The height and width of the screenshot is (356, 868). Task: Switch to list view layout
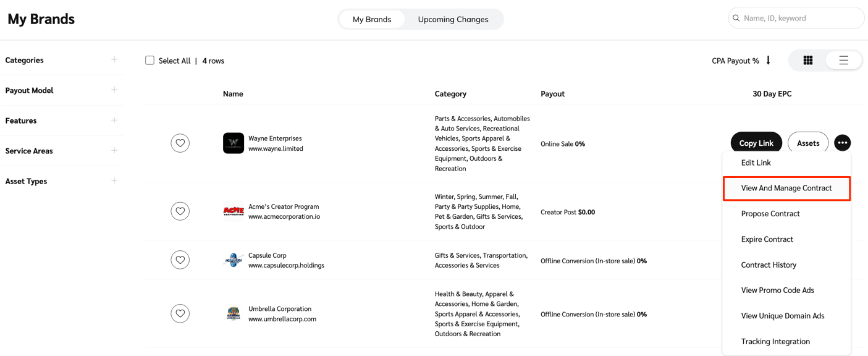[843, 61]
